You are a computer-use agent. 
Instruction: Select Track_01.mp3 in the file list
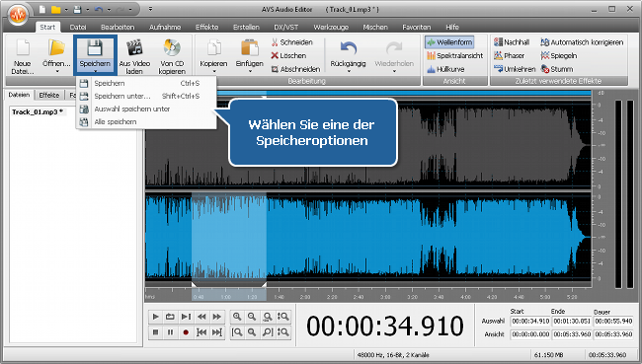point(38,111)
